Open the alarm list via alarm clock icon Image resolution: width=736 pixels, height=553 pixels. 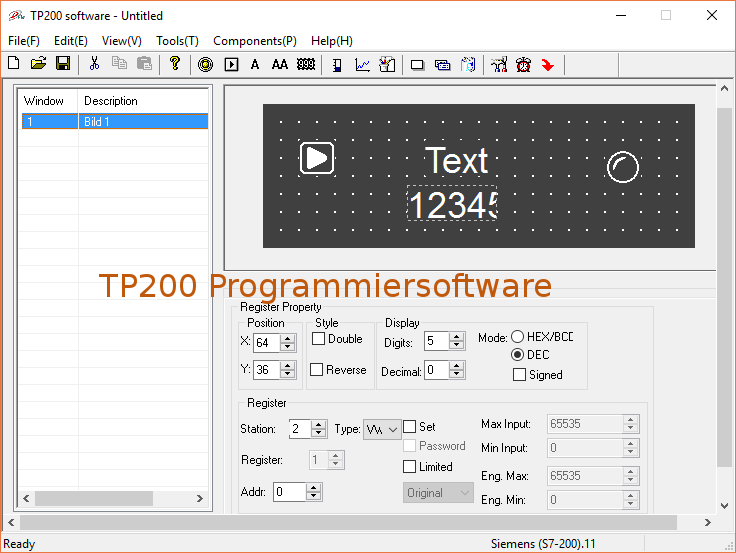[523, 65]
